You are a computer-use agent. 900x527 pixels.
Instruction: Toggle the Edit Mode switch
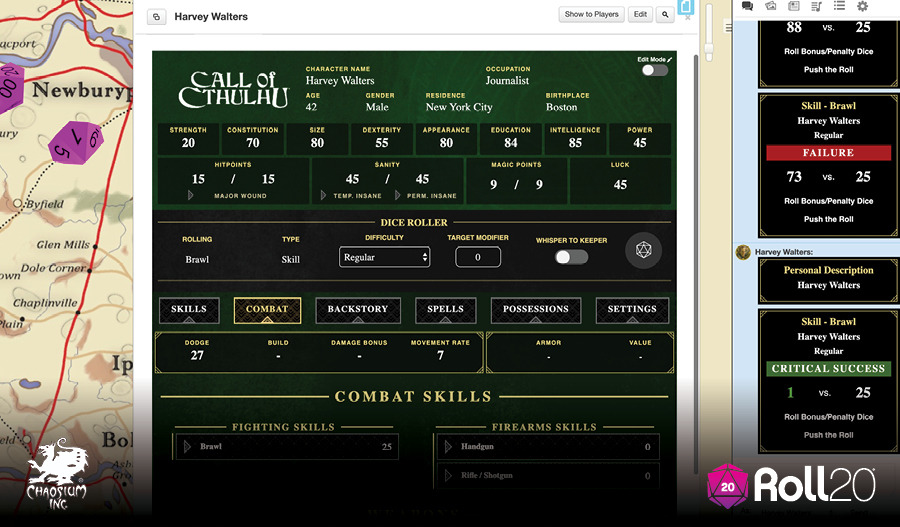[x=654, y=71]
